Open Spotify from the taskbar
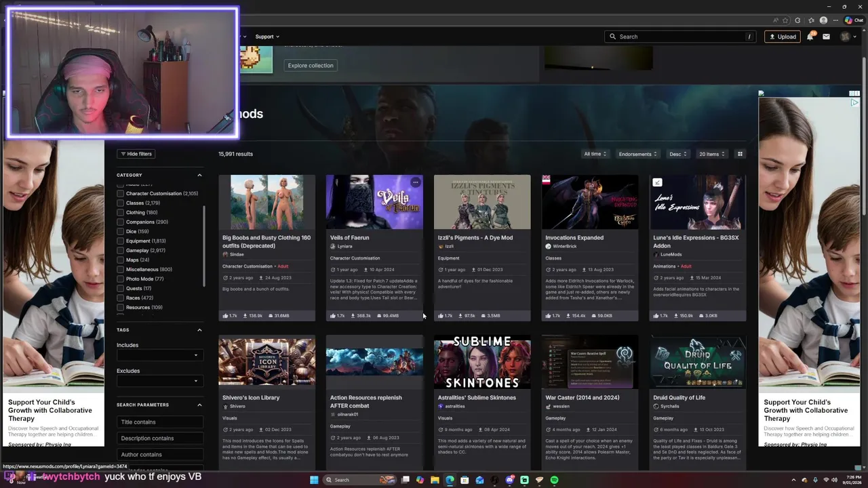The width and height of the screenshot is (868, 488). [x=554, y=480]
